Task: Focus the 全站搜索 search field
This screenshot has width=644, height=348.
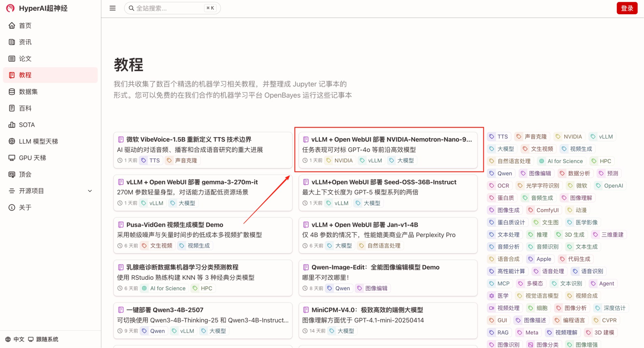Action: pos(169,8)
